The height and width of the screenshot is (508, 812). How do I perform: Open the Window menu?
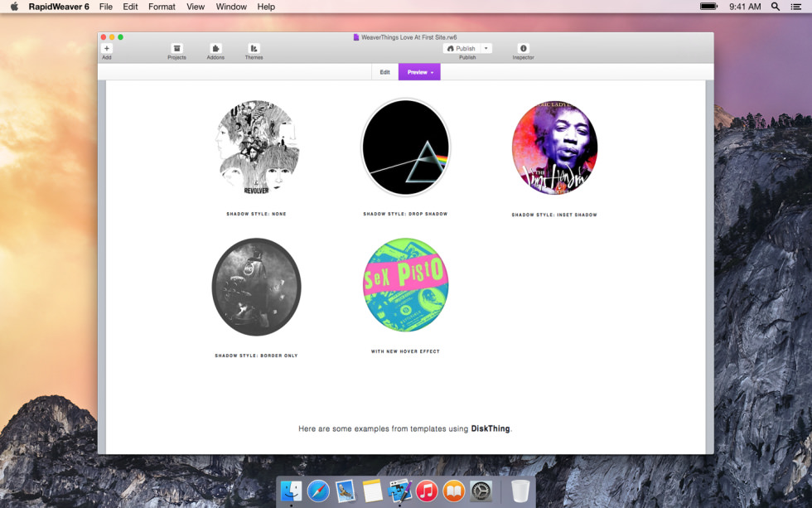(x=231, y=7)
